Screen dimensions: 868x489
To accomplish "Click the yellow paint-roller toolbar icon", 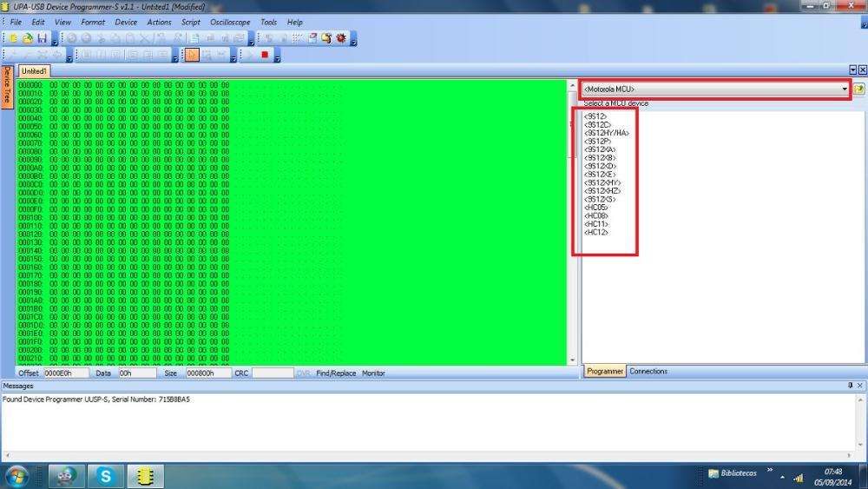I will coord(326,38).
